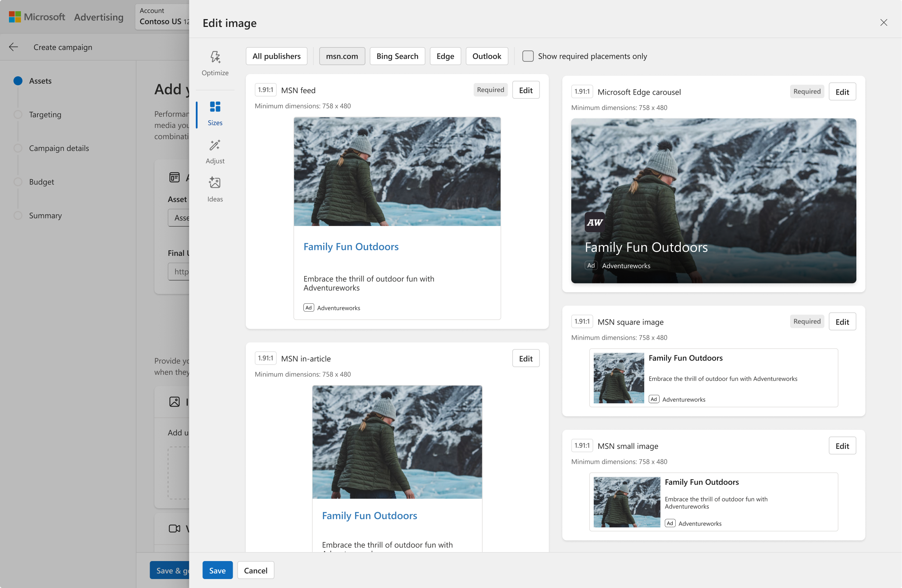Edit the Microsoft Edge carousel placement
Image resolution: width=902 pixels, height=588 pixels.
[x=842, y=92]
